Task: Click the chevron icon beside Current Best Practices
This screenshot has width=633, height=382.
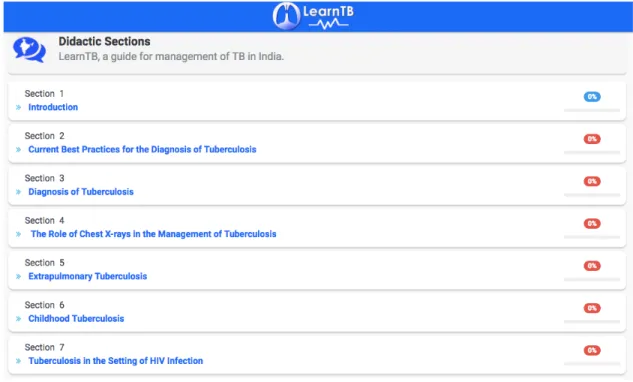Action: coord(19,150)
